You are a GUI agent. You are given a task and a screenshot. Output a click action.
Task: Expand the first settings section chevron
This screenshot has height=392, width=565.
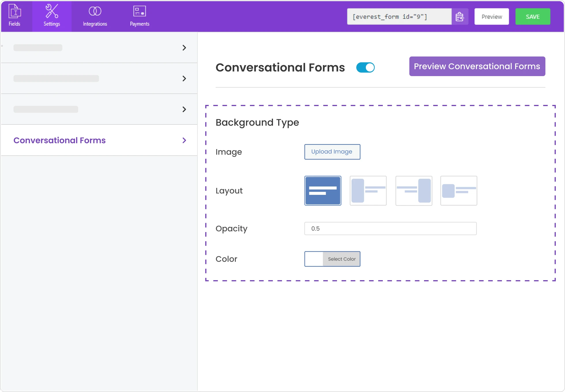(x=184, y=48)
